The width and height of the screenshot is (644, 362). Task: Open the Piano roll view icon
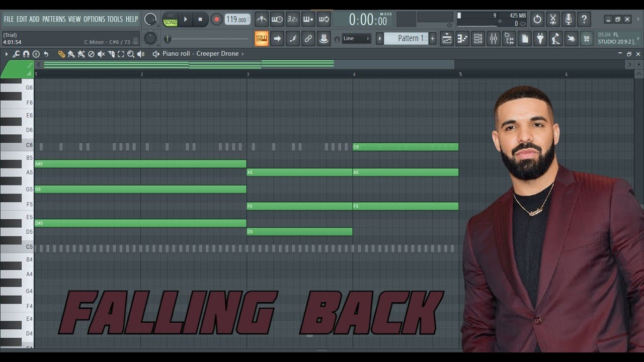[x=462, y=38]
